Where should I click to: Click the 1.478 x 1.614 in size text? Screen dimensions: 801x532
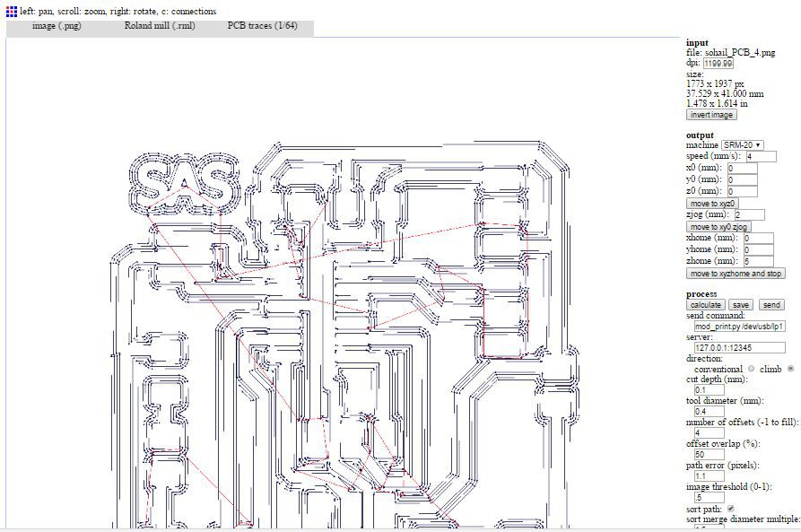tap(717, 103)
